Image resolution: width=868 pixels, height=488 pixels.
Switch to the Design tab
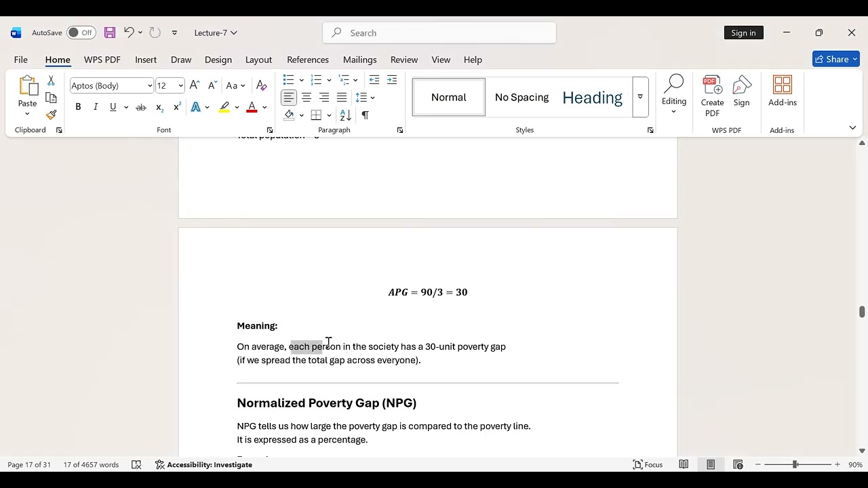click(x=218, y=60)
